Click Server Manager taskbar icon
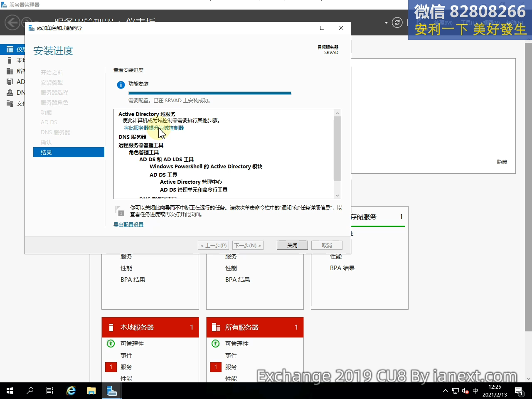 (x=111, y=391)
